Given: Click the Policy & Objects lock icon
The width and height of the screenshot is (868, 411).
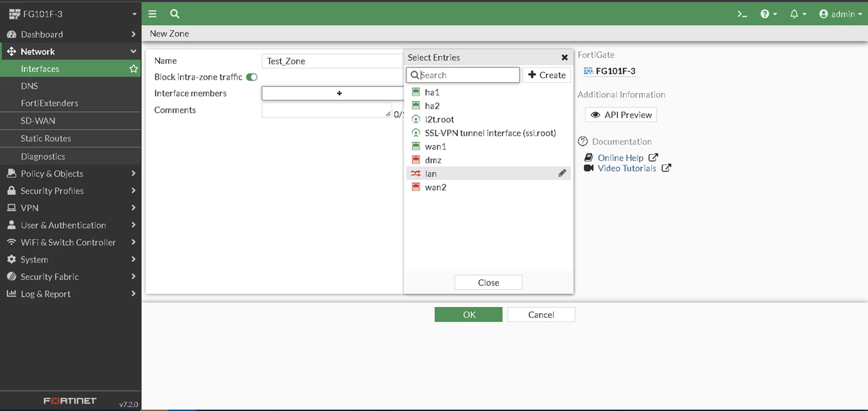Looking at the screenshot, I should [x=11, y=174].
